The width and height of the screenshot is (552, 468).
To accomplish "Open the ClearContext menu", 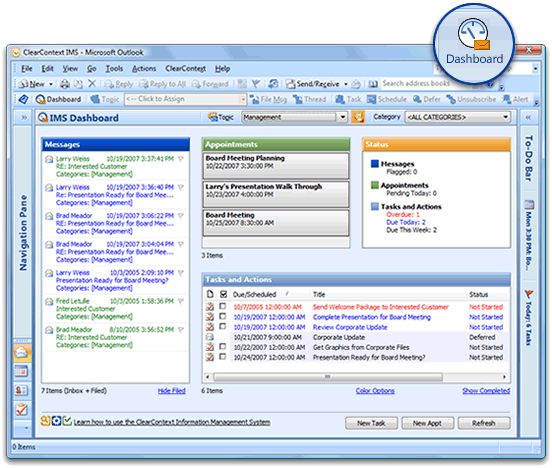I will 186,69.
